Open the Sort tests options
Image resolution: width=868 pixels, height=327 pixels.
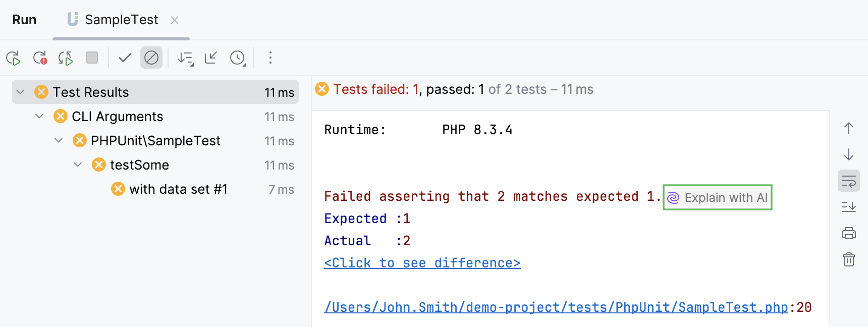click(185, 59)
